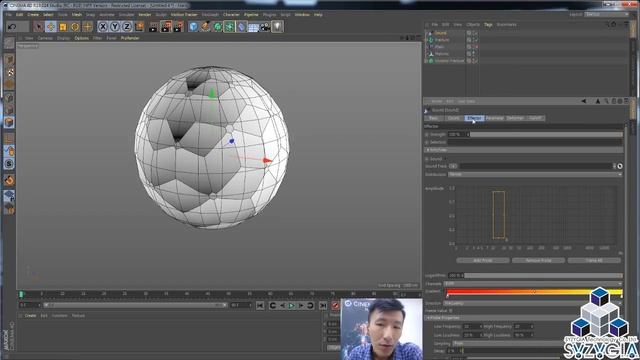Click the Add Probe button
Image resolution: width=640 pixels, height=360 pixels.
click(483, 260)
